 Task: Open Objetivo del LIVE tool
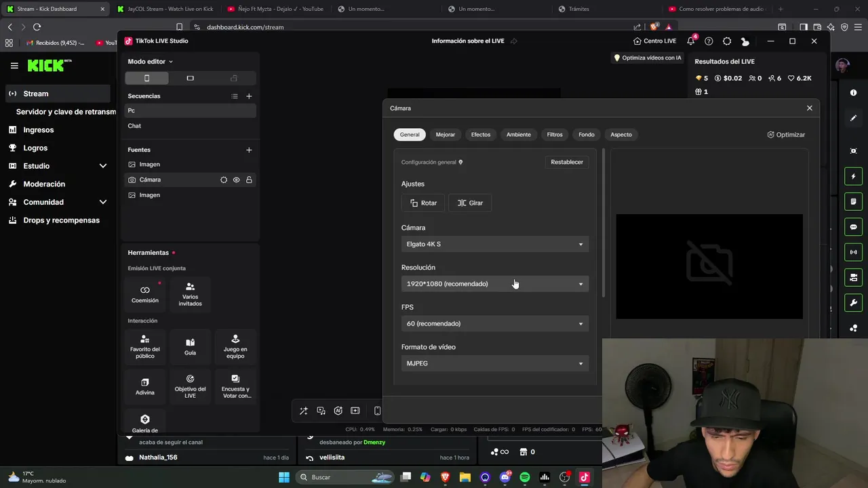point(190,386)
